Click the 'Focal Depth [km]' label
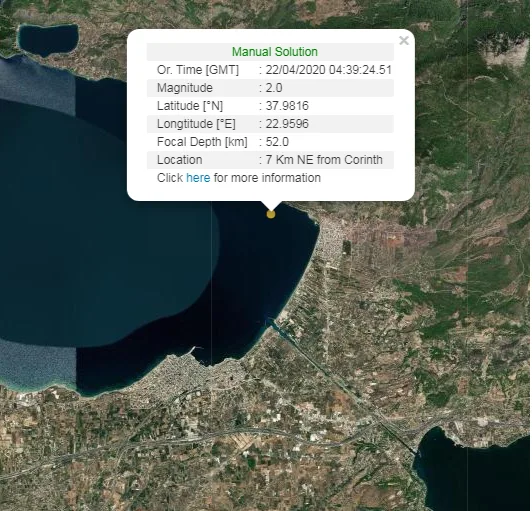 point(202,142)
